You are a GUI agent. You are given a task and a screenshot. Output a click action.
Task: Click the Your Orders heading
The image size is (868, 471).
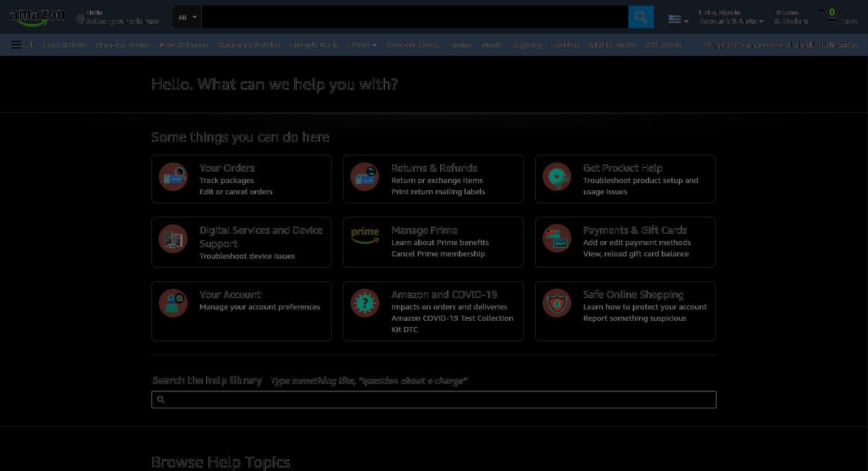click(x=227, y=168)
